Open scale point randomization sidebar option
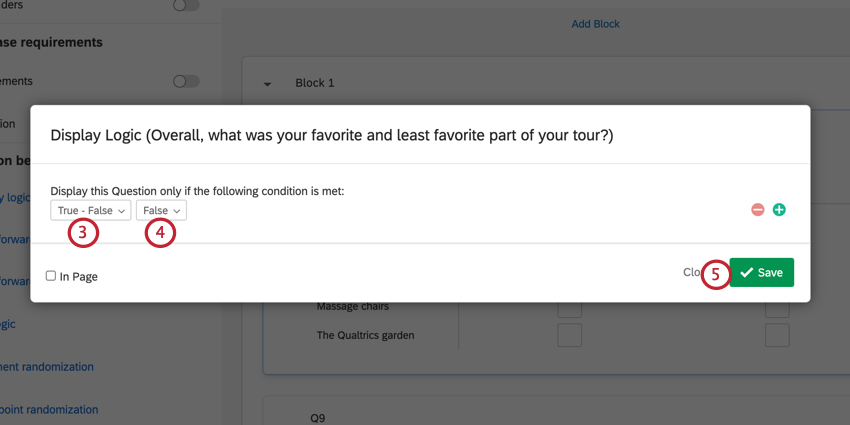850x425 pixels. point(48,409)
